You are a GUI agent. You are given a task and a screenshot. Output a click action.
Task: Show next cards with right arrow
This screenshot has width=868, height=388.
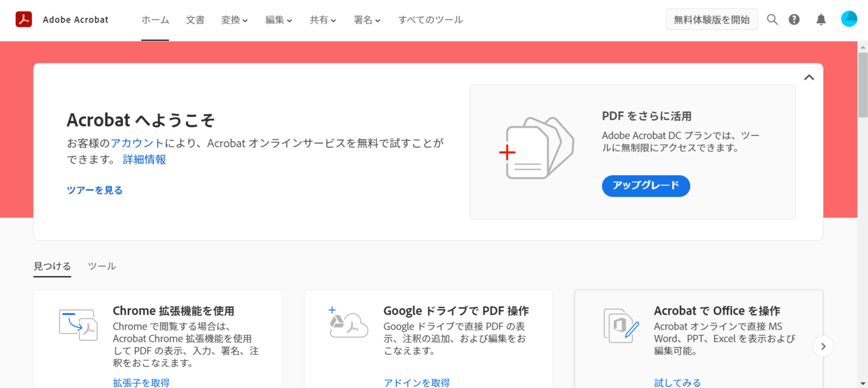[x=823, y=346]
